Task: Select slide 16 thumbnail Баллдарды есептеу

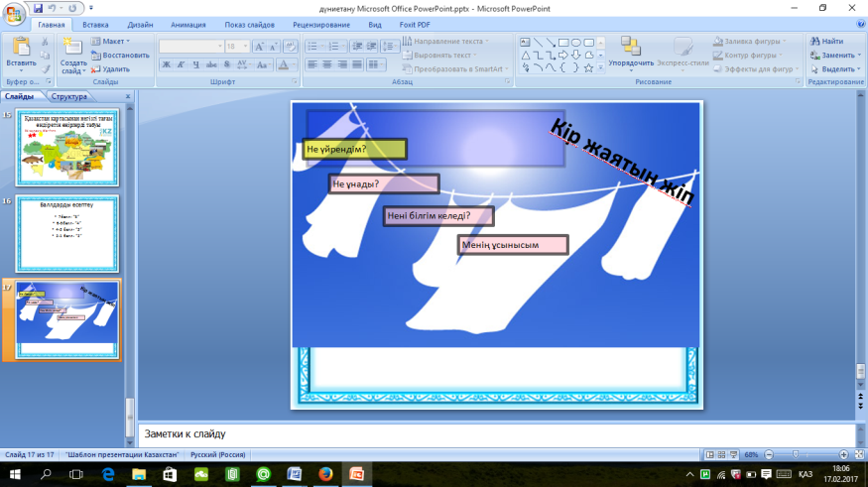Action: pos(67,233)
